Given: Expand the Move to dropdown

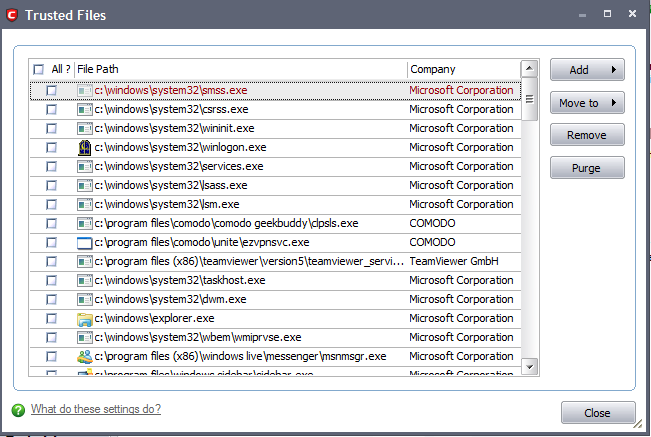Looking at the screenshot, I should click(587, 103).
